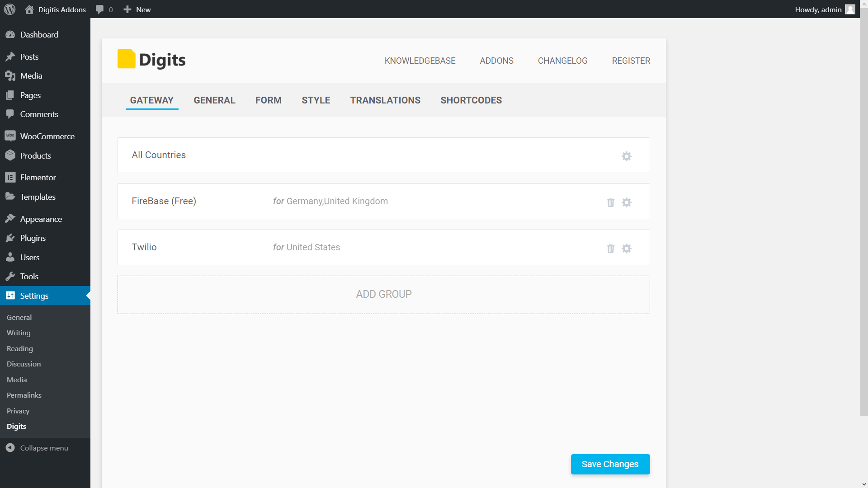Image resolution: width=868 pixels, height=488 pixels.
Task: Switch to the FORM tab
Action: [268, 100]
